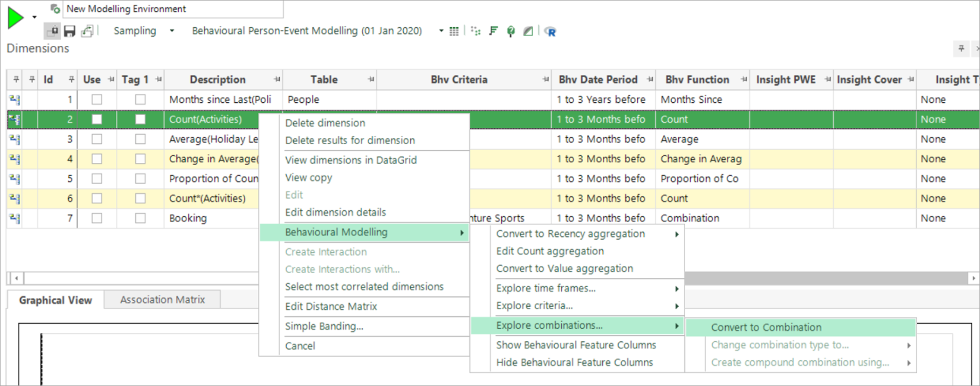Open the grid view toolbar icon
This screenshot has height=386, width=980.
[x=454, y=31]
